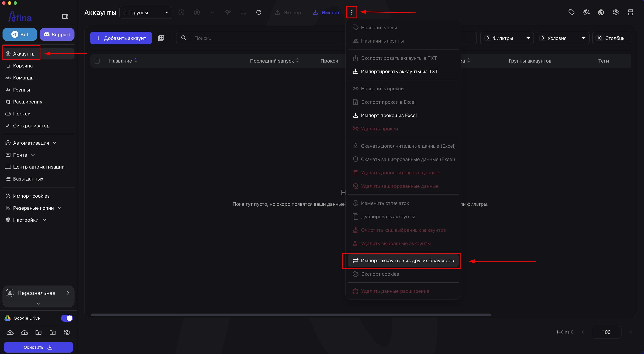The image size is (644, 354).
Task: Click the globe icon in top-right
Action: tap(601, 12)
